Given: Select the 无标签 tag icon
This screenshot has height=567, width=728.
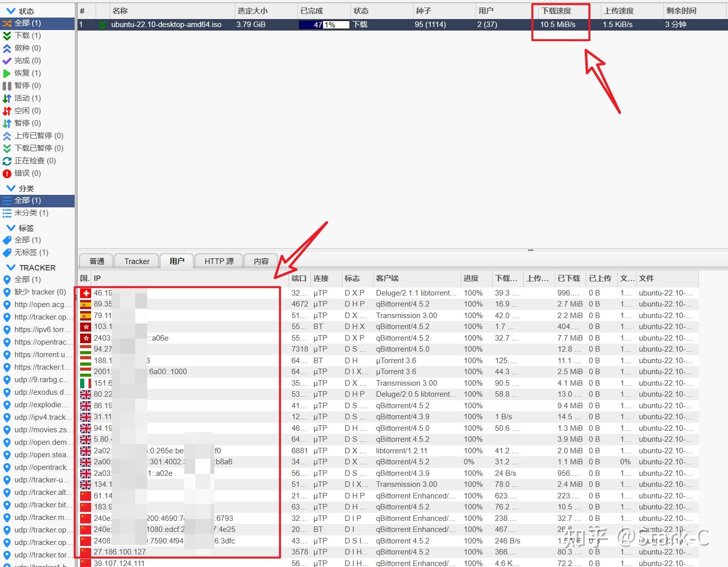Looking at the screenshot, I should point(7,252).
